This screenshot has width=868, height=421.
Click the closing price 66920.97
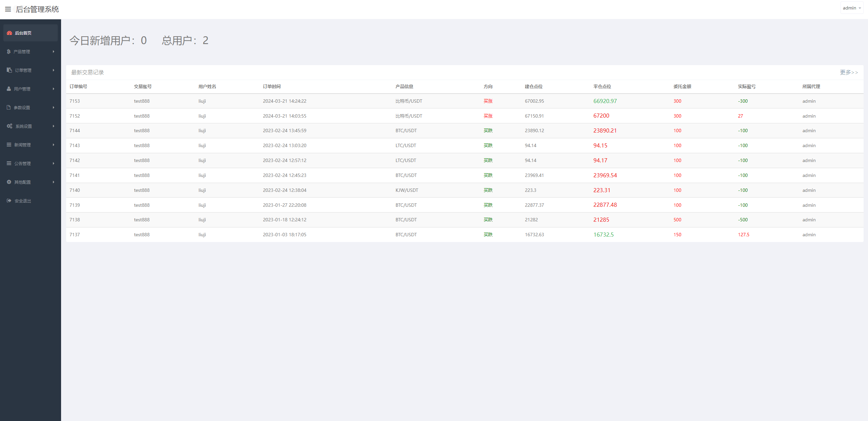[605, 101]
